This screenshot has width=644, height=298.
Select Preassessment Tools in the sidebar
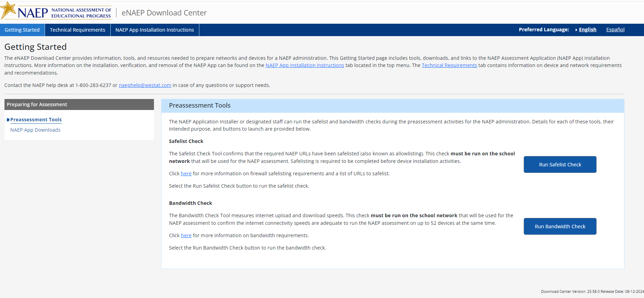pyautogui.click(x=36, y=120)
